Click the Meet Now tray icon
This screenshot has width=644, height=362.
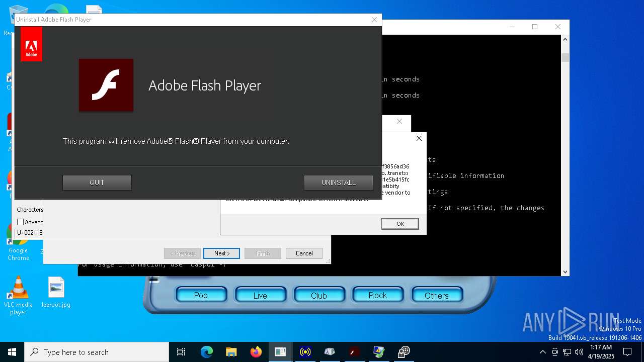(x=554, y=352)
